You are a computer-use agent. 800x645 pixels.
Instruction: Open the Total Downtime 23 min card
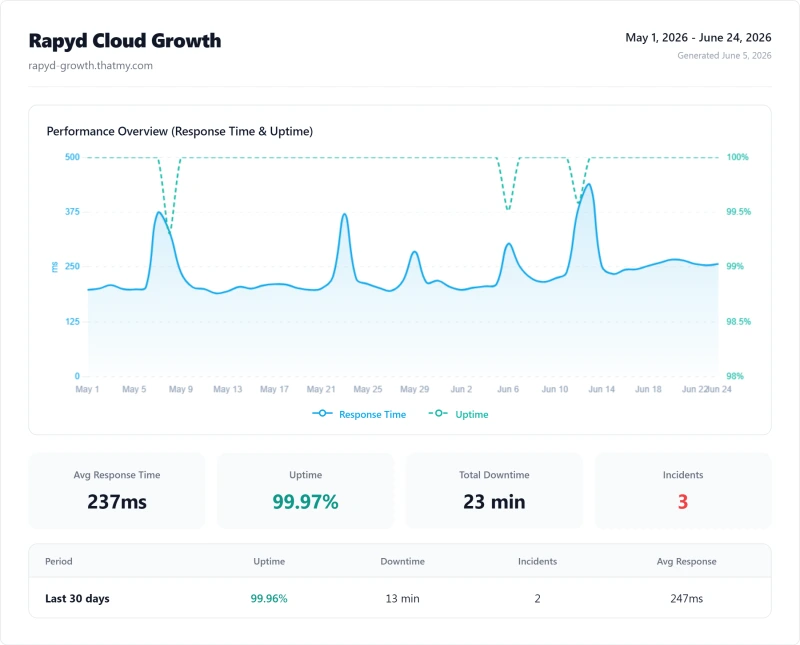[494, 491]
